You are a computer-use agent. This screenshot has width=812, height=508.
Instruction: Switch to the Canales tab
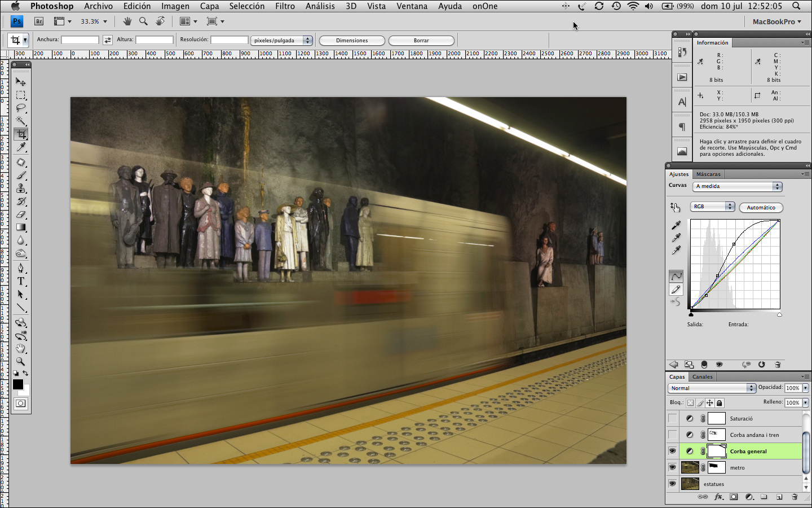tap(702, 377)
